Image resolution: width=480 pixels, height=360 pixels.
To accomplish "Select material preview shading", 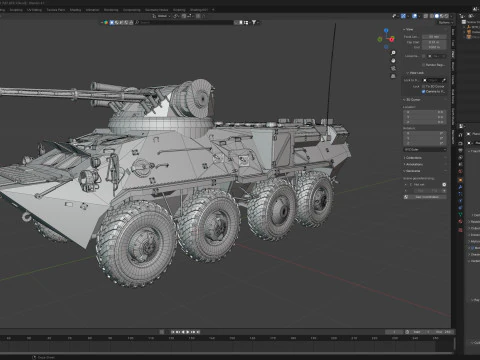I will [442, 16].
